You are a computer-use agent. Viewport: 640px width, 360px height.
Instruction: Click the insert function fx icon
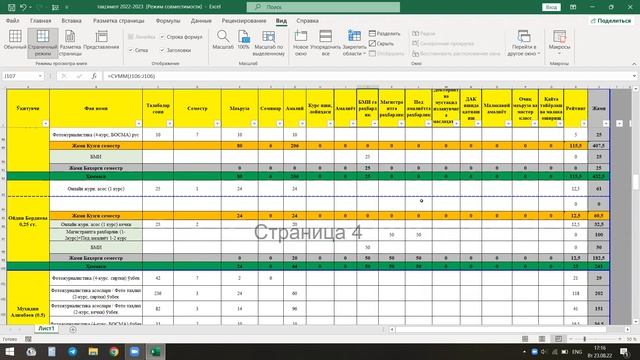point(94,76)
